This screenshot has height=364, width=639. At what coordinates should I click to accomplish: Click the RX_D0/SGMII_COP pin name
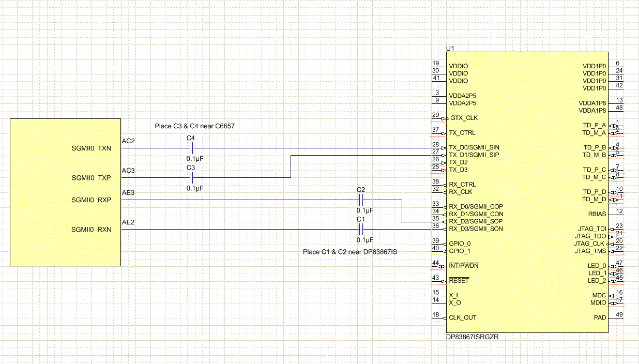pos(476,206)
